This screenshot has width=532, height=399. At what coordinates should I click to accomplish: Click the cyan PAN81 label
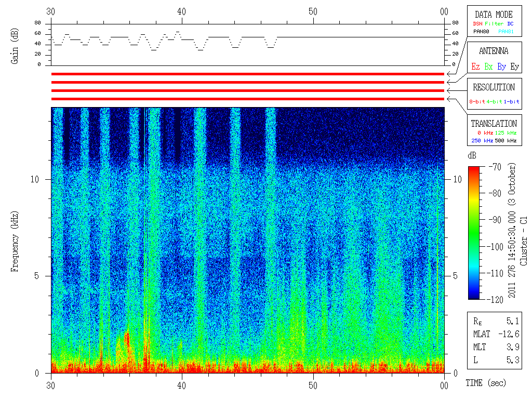[506, 32]
